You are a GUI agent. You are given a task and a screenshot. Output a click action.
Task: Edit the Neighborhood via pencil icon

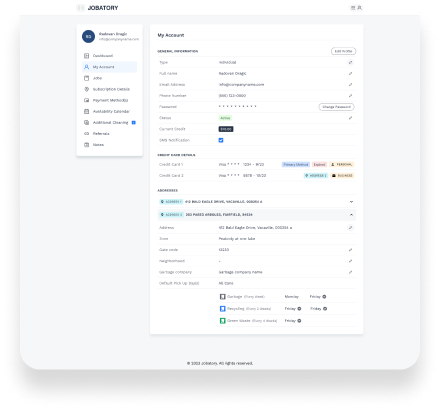(x=350, y=261)
